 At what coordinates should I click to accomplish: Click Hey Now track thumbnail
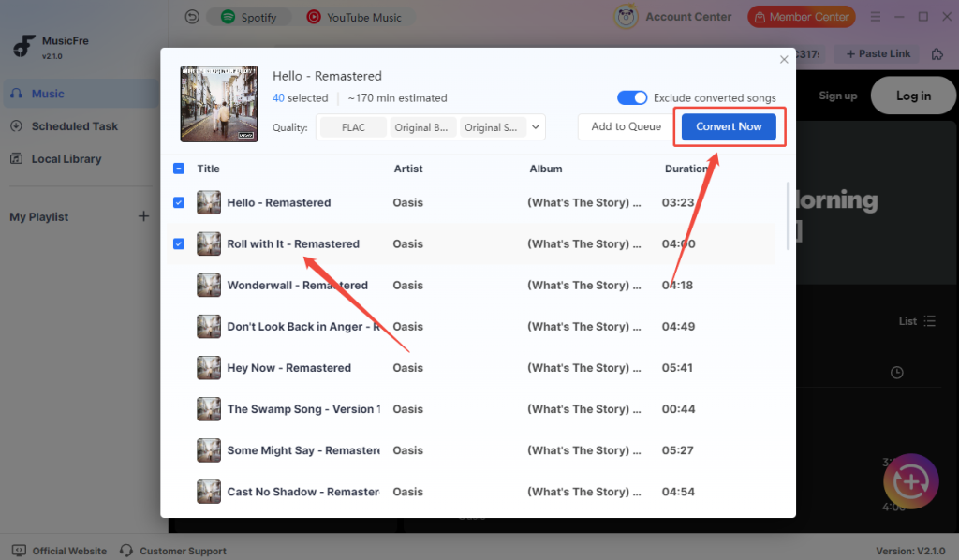(209, 368)
